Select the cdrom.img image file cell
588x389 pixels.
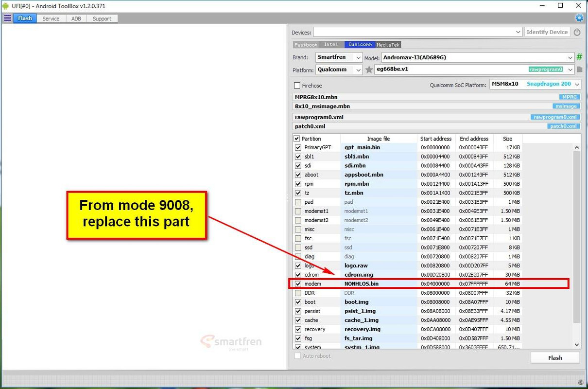379,275
